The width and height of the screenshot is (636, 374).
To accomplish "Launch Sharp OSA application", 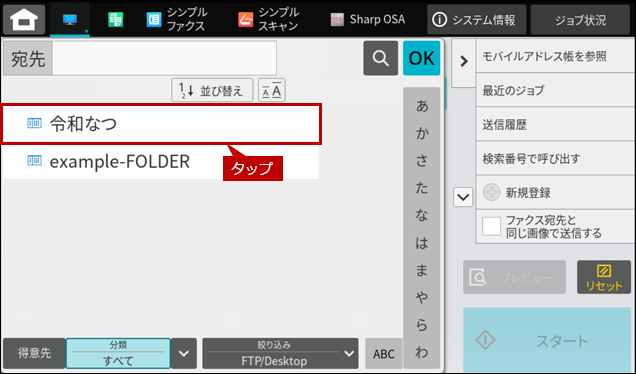I will pos(367,19).
